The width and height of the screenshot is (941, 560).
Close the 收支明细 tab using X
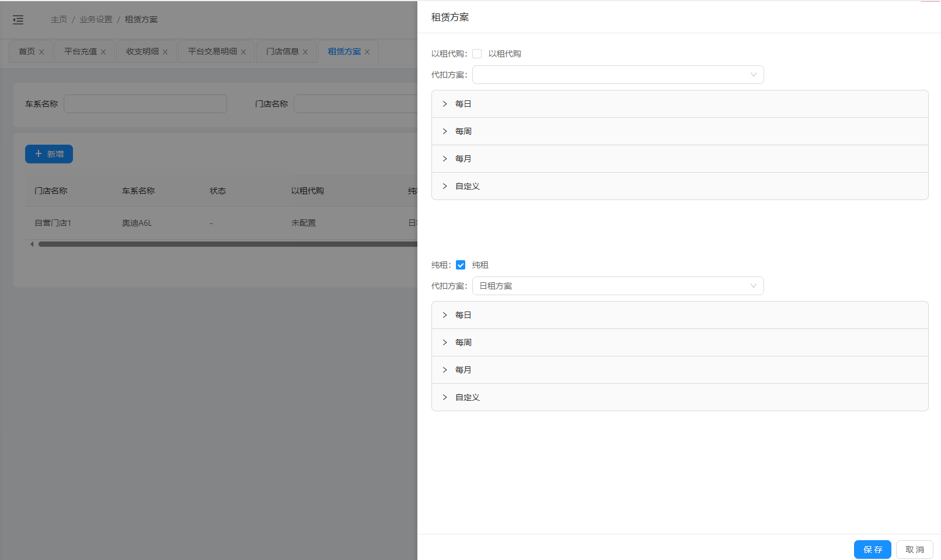point(165,52)
